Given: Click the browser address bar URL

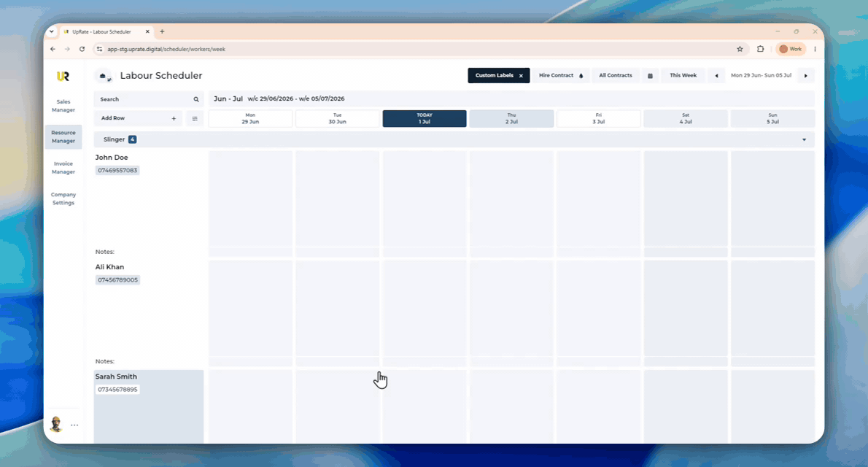Looking at the screenshot, I should tap(166, 49).
